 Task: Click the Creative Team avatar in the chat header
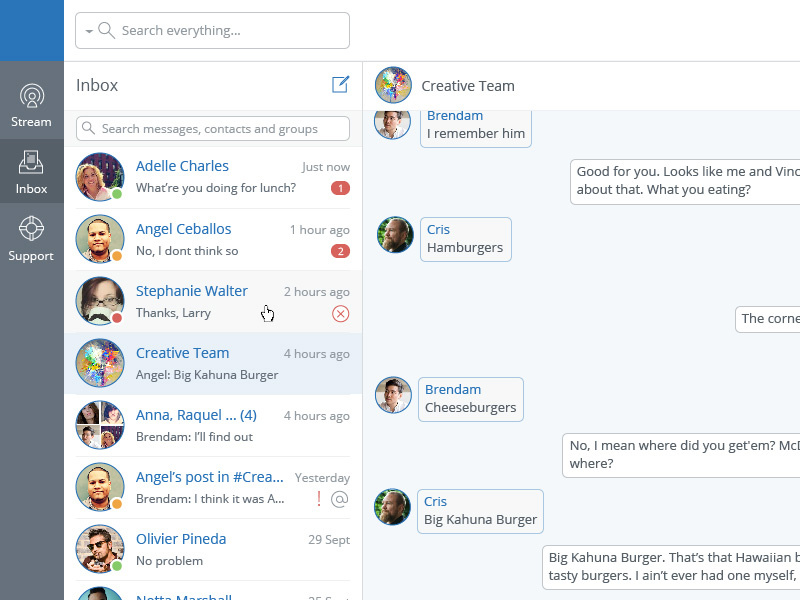click(x=393, y=85)
